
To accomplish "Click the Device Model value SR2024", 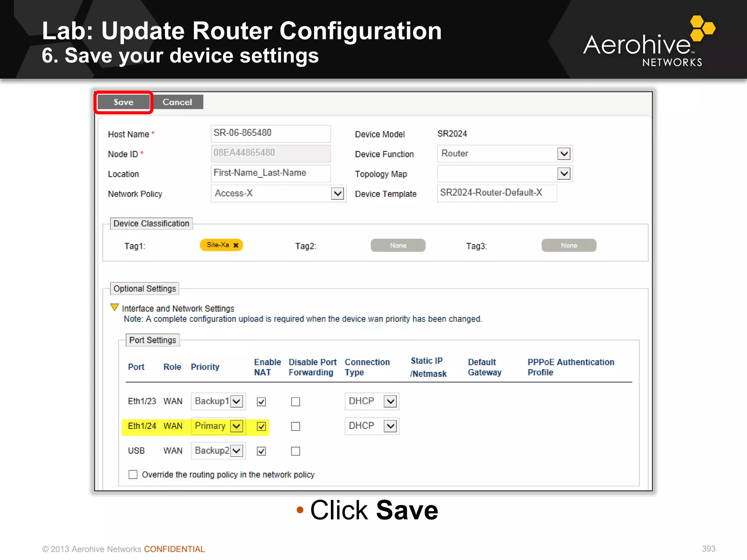I will tap(452, 134).
